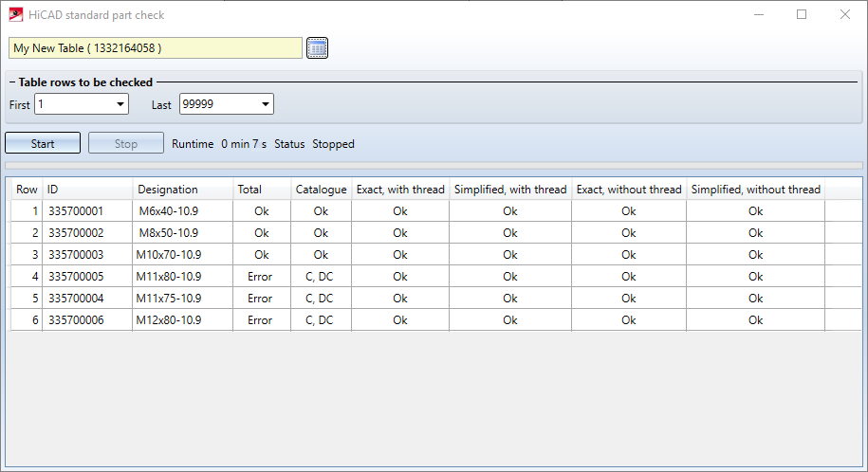The width and height of the screenshot is (868, 472).
Task: Click Total Ok cell for M8x50-10.9
Action: pyautogui.click(x=261, y=233)
